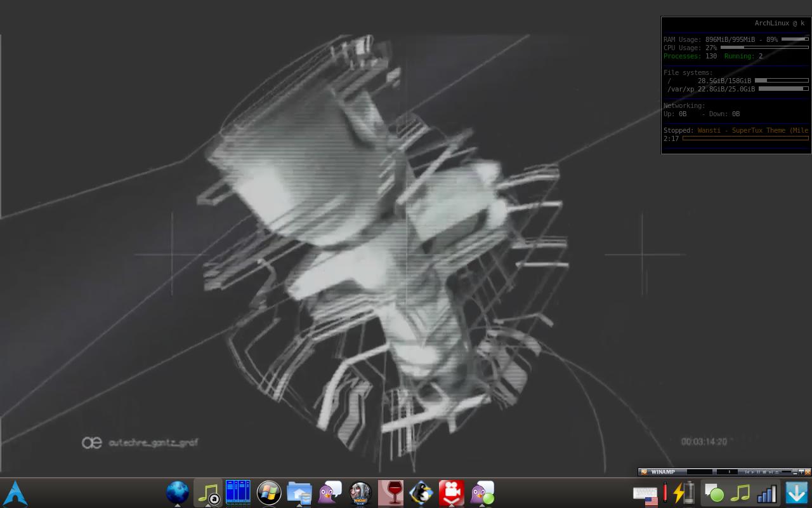The height and width of the screenshot is (508, 812).
Task: Click the green chat status tray icon
Action: [x=714, y=493]
